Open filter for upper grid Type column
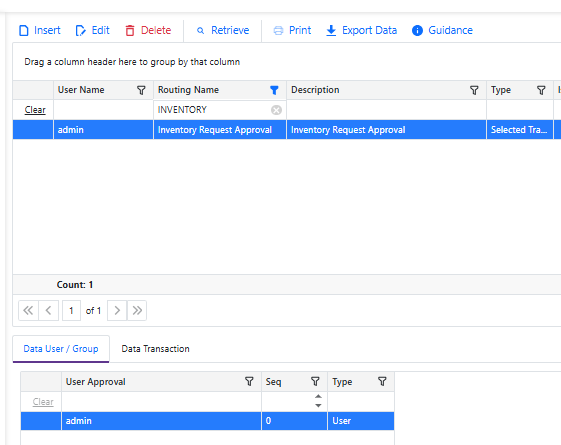 tap(541, 90)
